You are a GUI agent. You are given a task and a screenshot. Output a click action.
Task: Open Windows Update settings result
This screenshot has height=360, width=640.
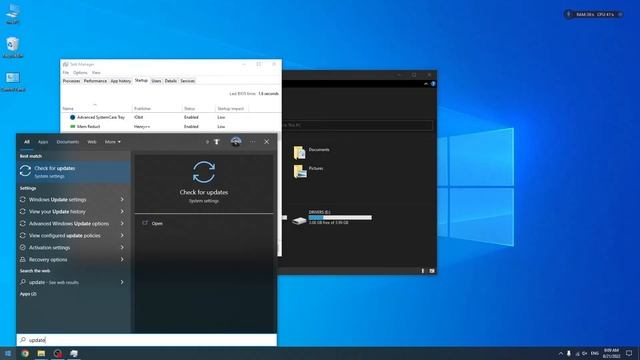[68, 200]
